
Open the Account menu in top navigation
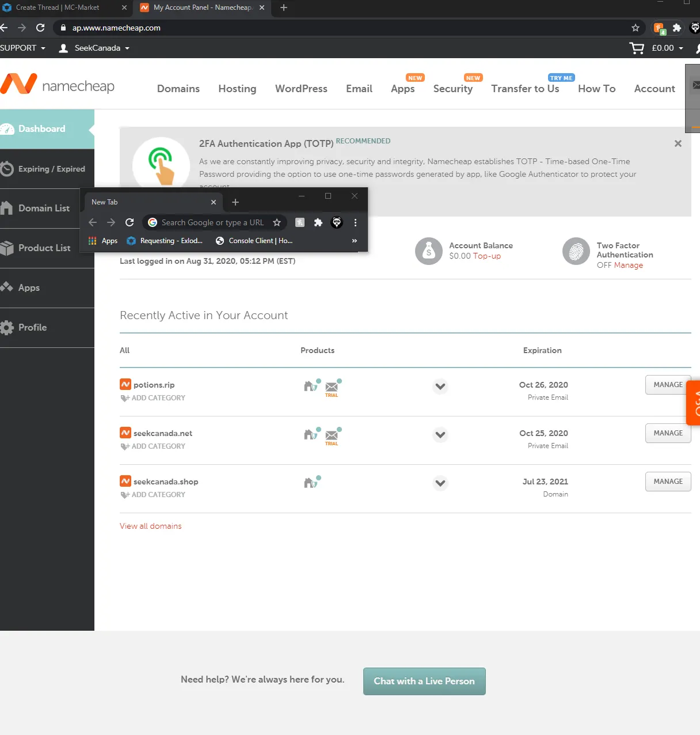click(655, 89)
